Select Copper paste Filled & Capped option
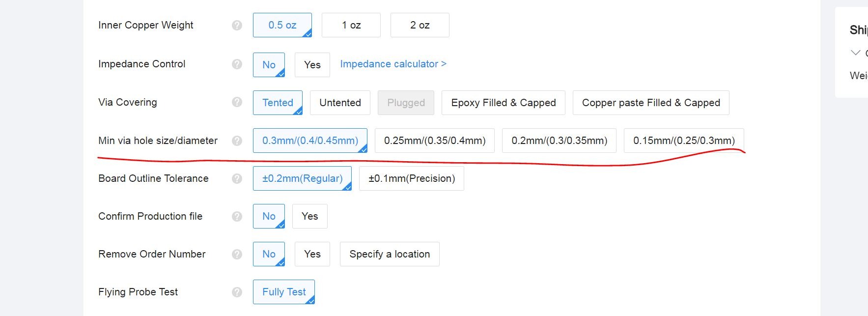Viewport: 868px width, 316px height. coord(651,103)
